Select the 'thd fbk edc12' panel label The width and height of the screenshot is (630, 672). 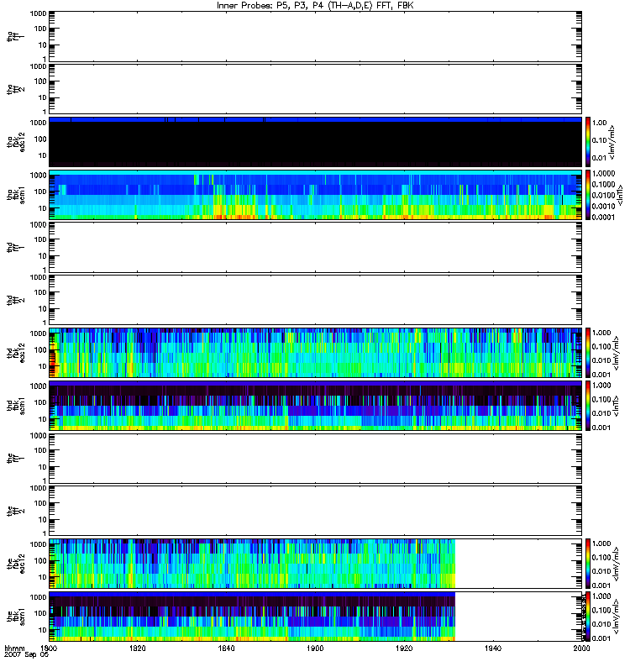pyautogui.click(x=15, y=353)
